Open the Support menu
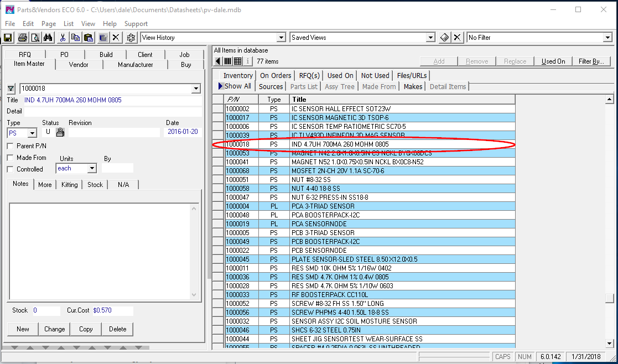Image resolution: width=618 pixels, height=364 pixels. 136,24
